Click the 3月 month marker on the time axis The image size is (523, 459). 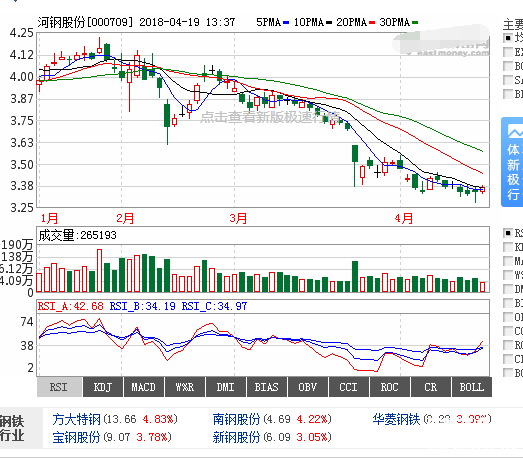pos(238,218)
